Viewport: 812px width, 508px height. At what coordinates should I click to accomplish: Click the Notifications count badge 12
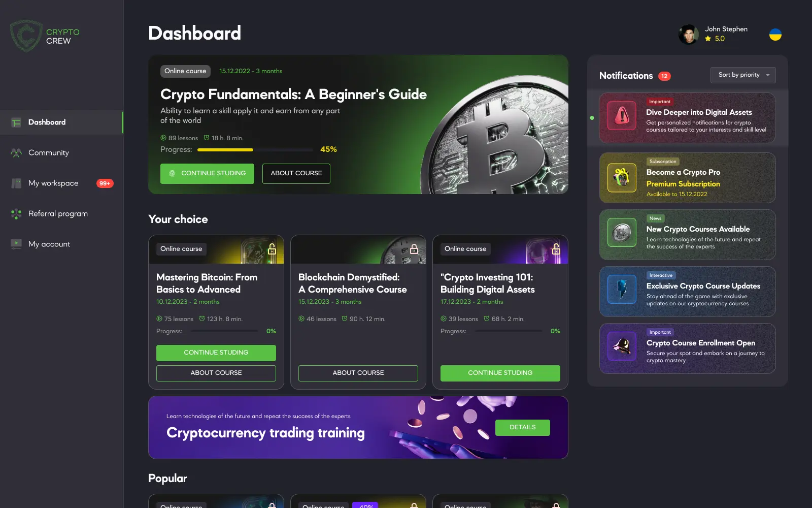(664, 76)
